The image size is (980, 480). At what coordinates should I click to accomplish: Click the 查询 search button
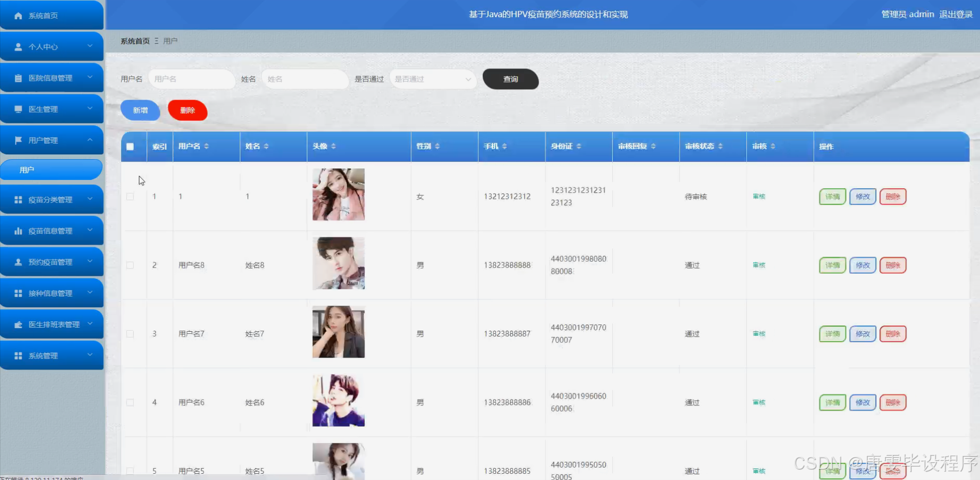click(511, 79)
